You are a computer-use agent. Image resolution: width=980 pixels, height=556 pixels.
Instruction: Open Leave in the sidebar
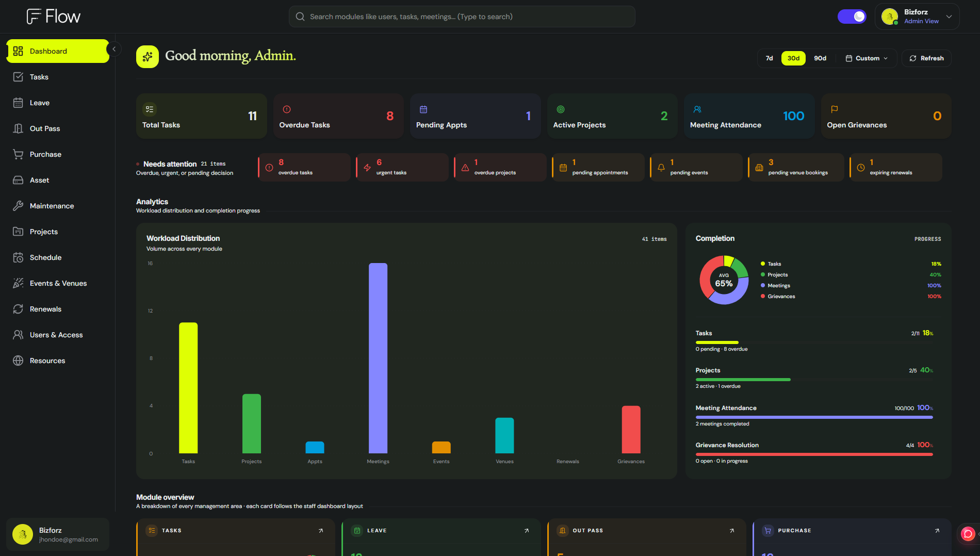point(58,103)
